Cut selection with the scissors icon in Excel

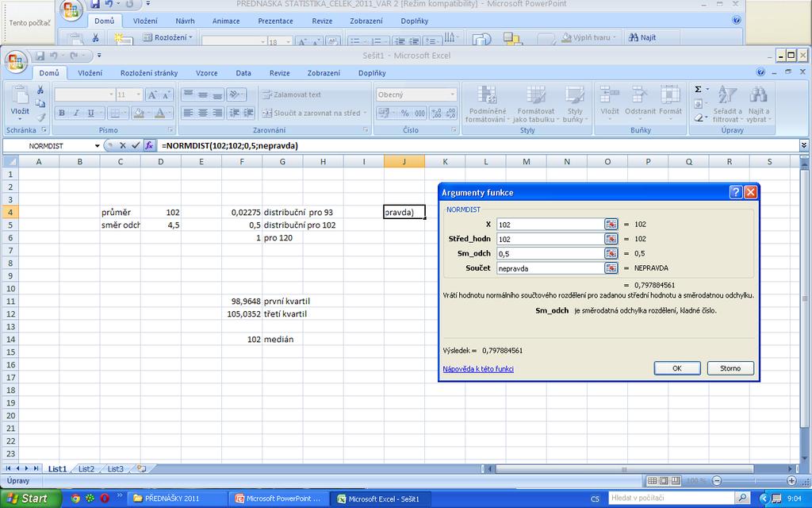(x=40, y=90)
